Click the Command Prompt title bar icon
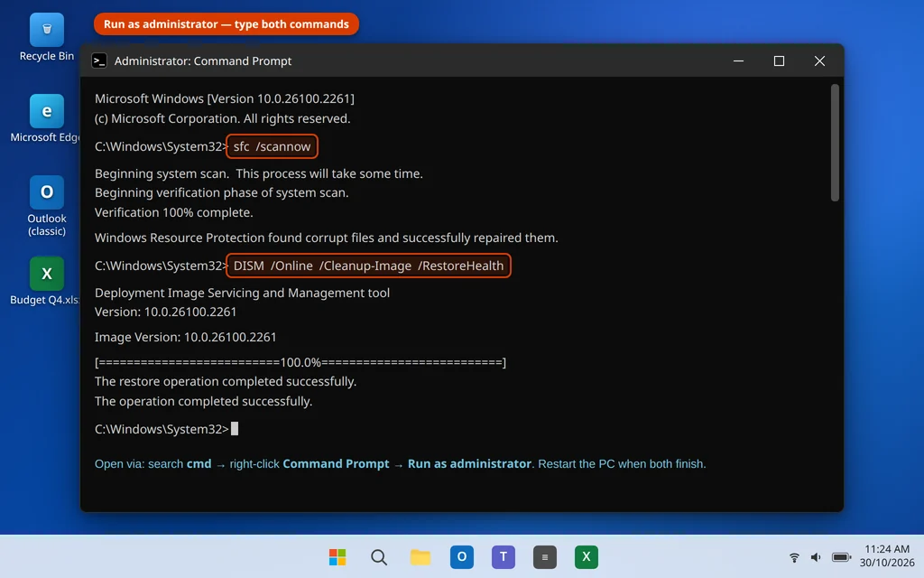Viewport: 924px width, 578px height. pyautogui.click(x=99, y=61)
